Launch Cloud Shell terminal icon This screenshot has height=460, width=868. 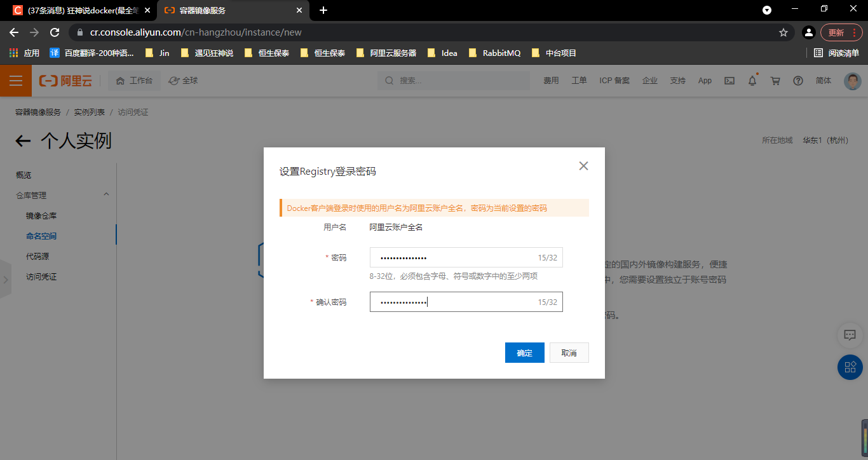point(730,81)
